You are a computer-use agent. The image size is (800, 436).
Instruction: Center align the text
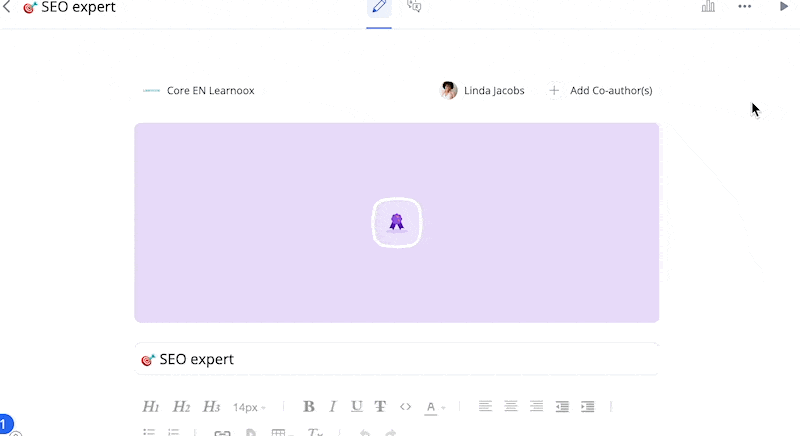point(511,407)
